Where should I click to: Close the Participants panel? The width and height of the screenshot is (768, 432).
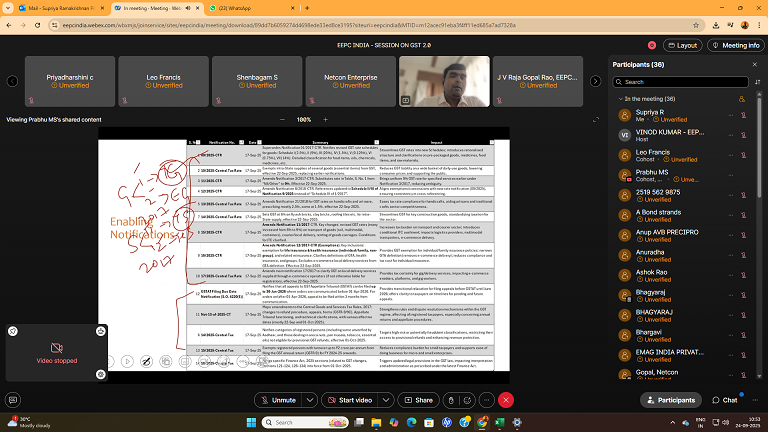coord(755,65)
